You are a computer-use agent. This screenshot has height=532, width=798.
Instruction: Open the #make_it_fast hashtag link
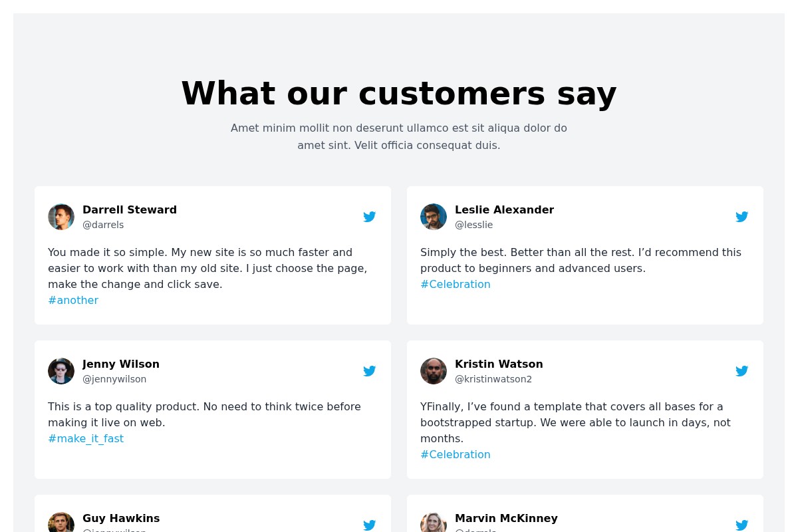pyautogui.click(x=86, y=438)
